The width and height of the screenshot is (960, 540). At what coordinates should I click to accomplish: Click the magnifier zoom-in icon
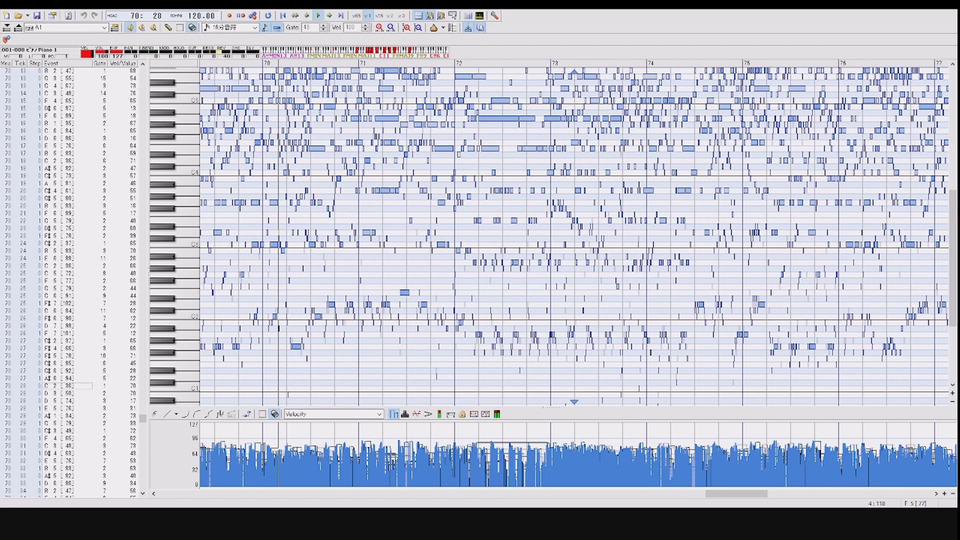[379, 28]
